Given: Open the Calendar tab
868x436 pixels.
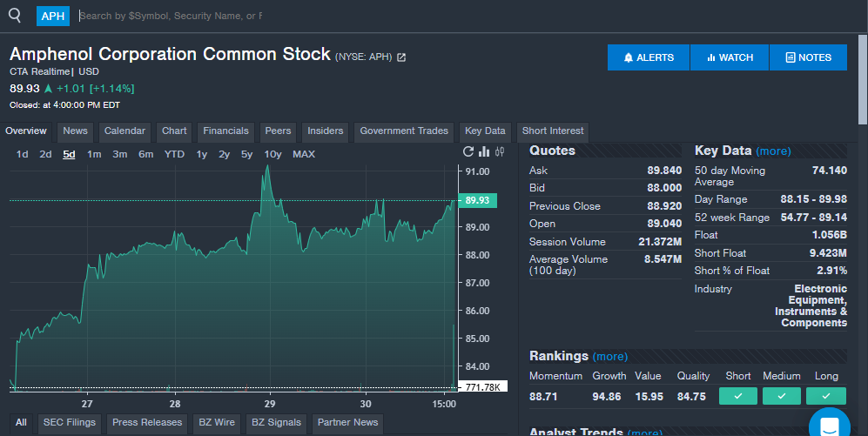Looking at the screenshot, I should click(x=124, y=131).
